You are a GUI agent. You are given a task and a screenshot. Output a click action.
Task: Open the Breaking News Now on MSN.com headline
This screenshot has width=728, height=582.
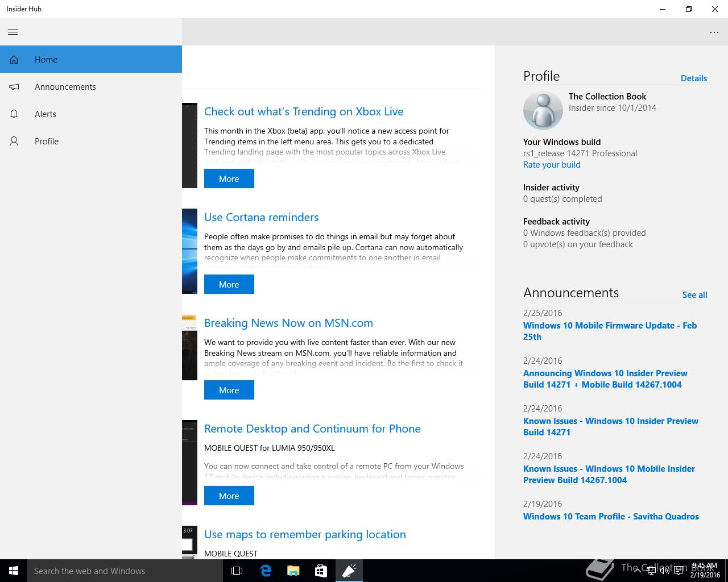[x=288, y=323]
